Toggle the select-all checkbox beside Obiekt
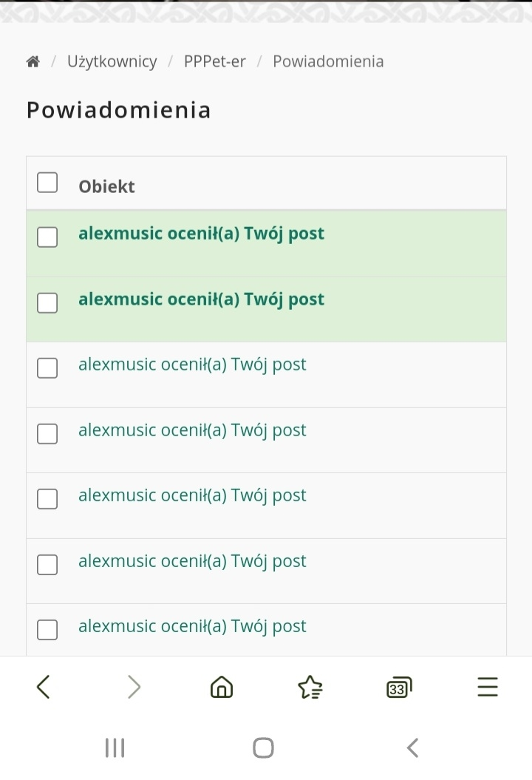 47,182
